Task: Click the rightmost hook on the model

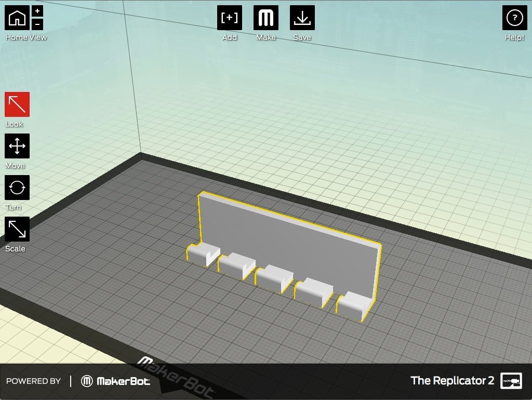Action: (353, 306)
